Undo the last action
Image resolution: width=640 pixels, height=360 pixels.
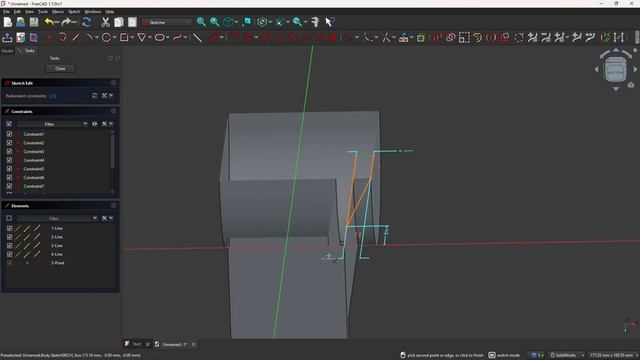49,22
